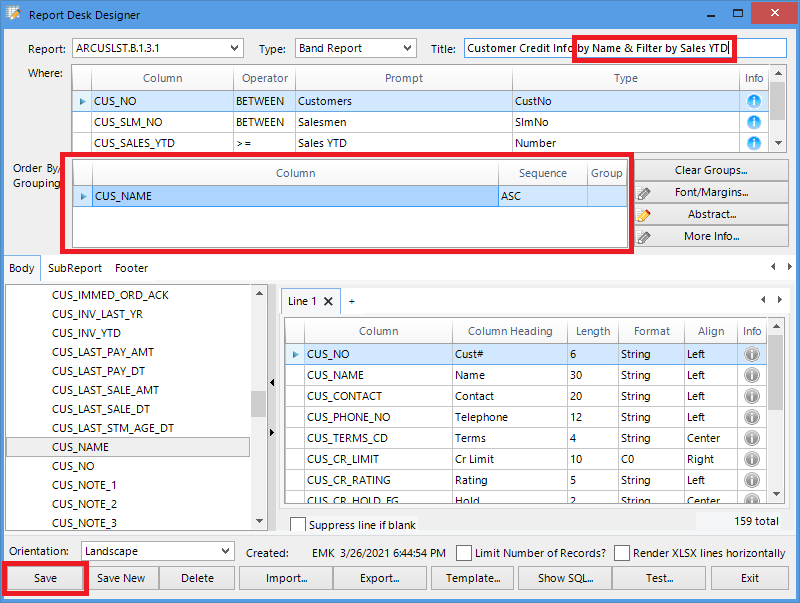The width and height of the screenshot is (800, 603).
Task: Toggle Limit Number of Records checkbox
Action: pyautogui.click(x=464, y=553)
